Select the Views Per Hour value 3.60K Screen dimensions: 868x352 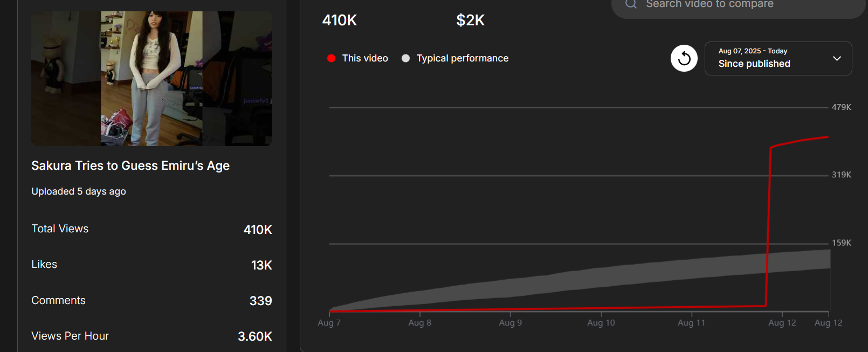[255, 336]
